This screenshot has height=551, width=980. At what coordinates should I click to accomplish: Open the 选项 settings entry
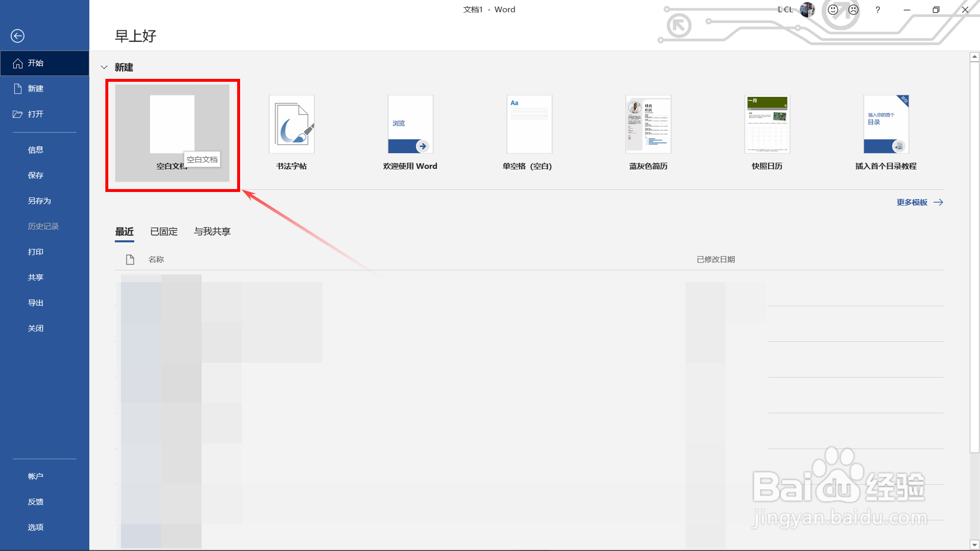coord(36,527)
